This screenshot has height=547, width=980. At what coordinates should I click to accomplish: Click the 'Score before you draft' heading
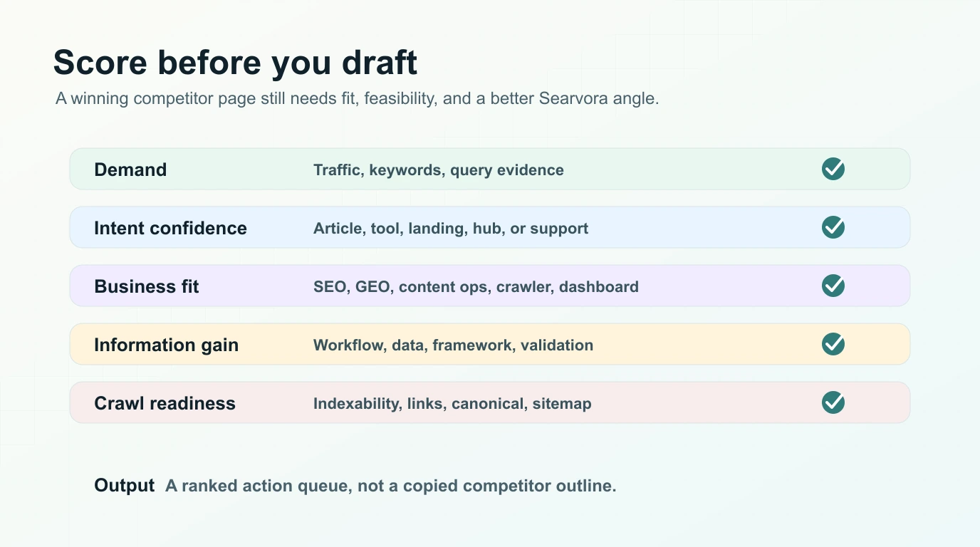pyautogui.click(x=236, y=62)
